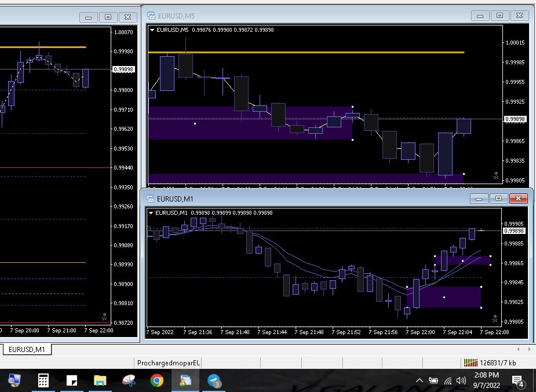Expand the EURUSD,M1 triangle in the chart header
This screenshot has height=392, width=536.
pos(152,213)
